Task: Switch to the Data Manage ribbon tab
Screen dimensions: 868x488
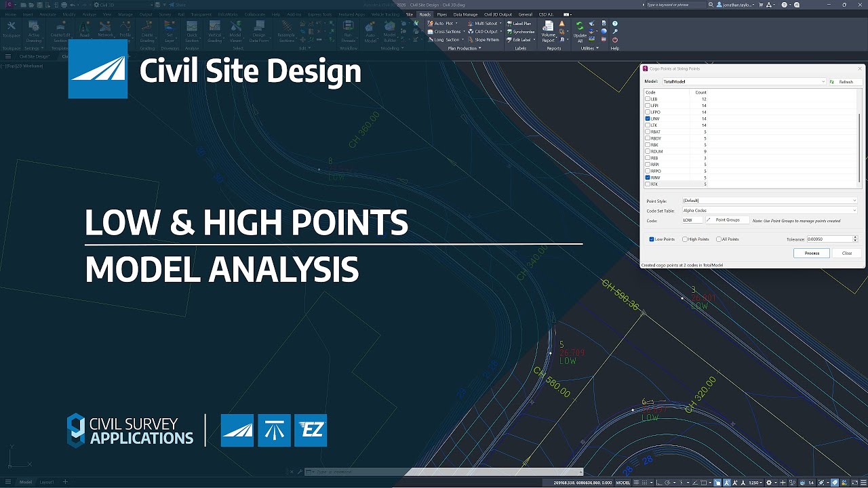Action: [x=465, y=14]
